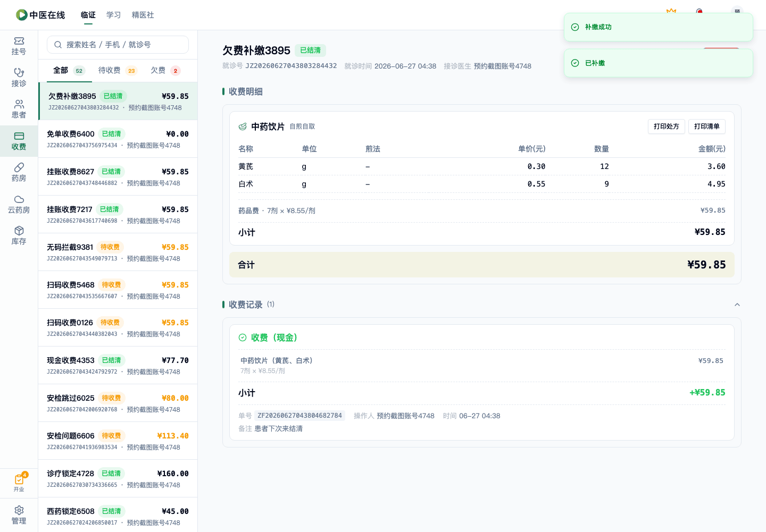
Task: Click the 打印处方 button
Action: tap(667, 126)
